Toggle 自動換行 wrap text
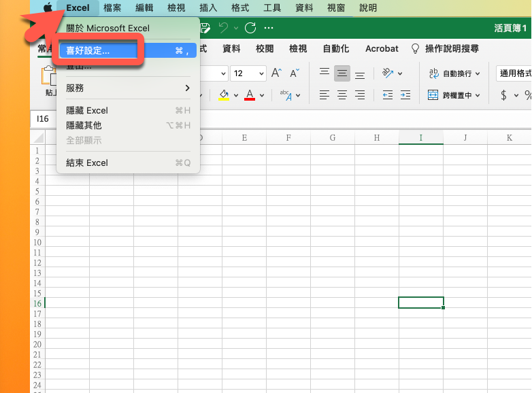 [454, 73]
